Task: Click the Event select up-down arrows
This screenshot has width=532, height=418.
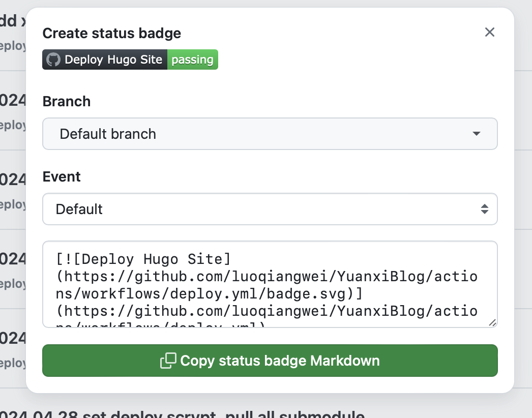Action: point(485,209)
